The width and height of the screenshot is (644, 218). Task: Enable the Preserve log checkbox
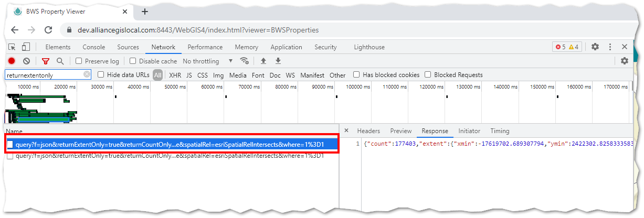point(79,61)
